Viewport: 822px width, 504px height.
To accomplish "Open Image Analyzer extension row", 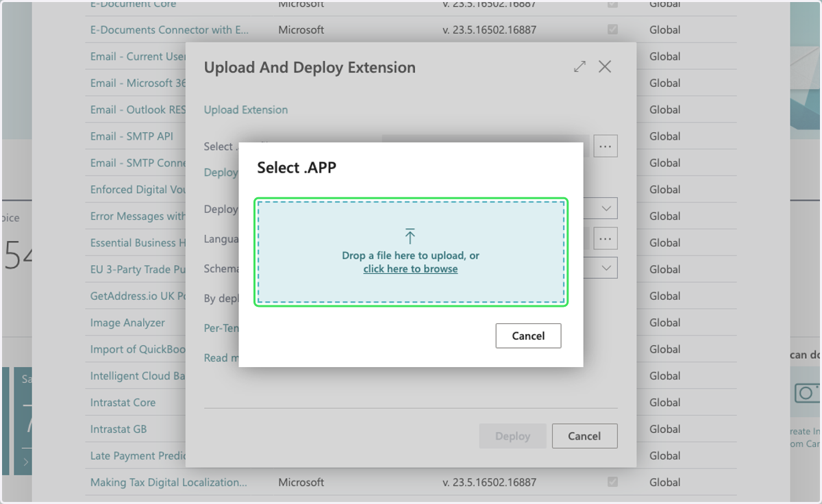I will point(127,323).
